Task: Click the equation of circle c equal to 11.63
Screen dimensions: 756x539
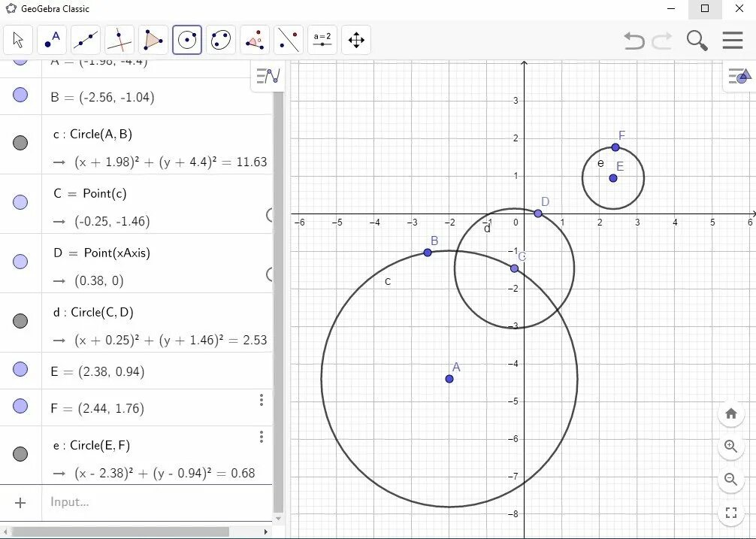Action: (171, 162)
